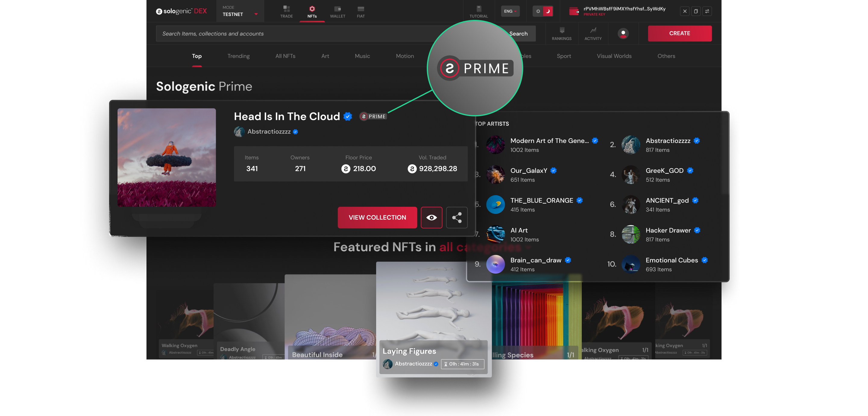Open ACTIVITY from the toolbar
The width and height of the screenshot is (868, 416).
click(593, 33)
